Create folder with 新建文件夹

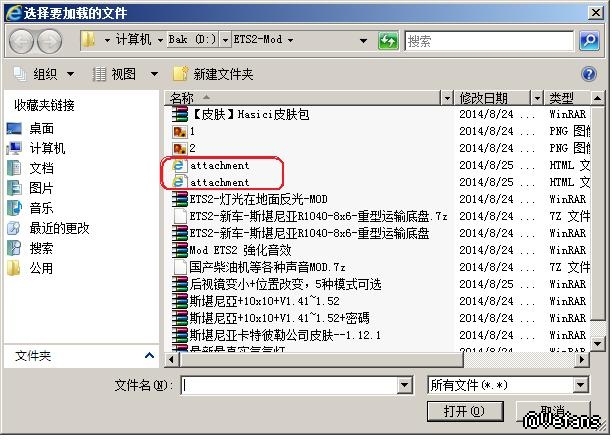[213, 74]
